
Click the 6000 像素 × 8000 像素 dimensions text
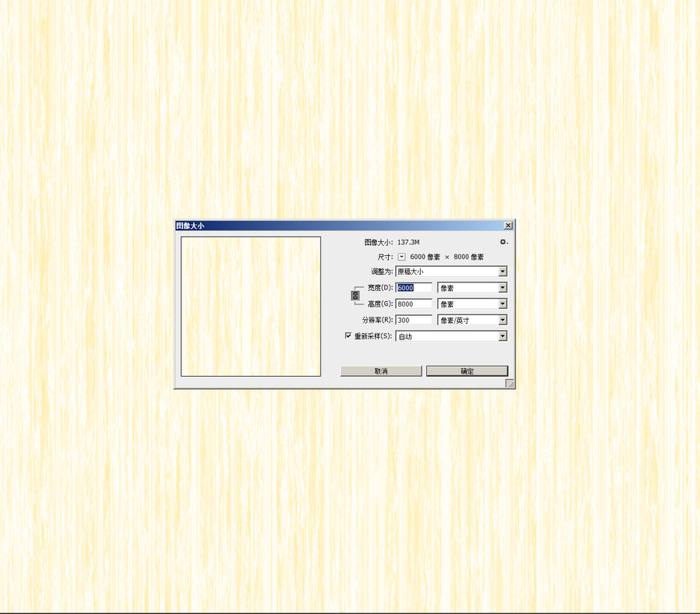coord(446,257)
